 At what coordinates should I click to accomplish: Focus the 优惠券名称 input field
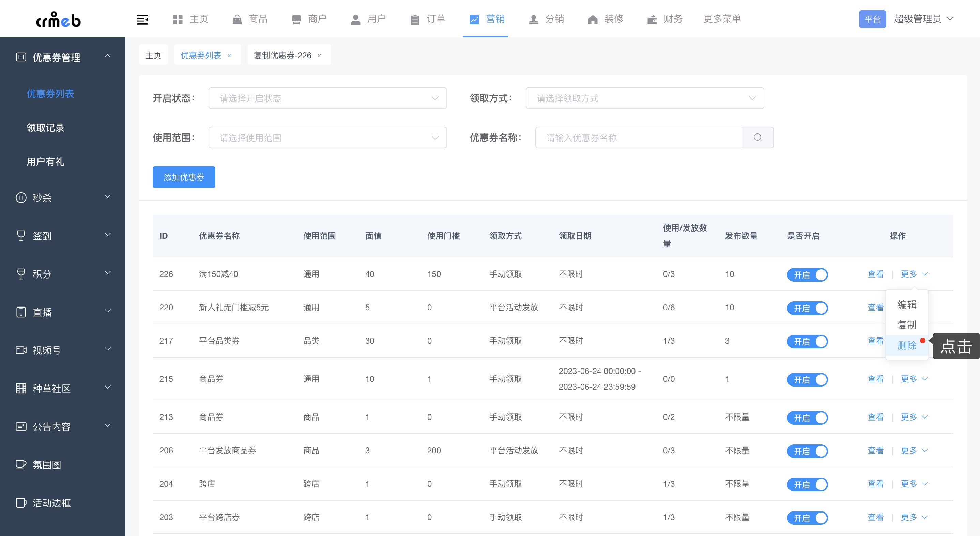click(638, 138)
